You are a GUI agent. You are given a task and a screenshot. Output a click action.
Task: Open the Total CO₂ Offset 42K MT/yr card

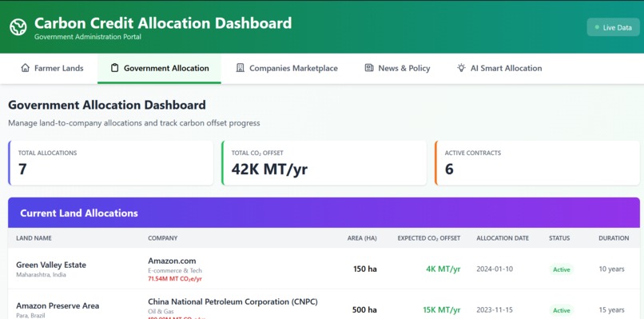click(324, 163)
